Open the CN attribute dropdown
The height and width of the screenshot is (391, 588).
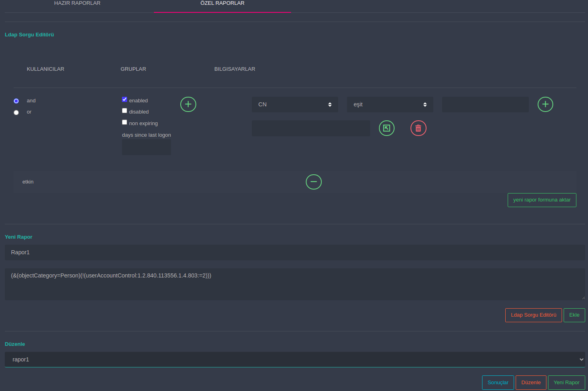pos(295,104)
